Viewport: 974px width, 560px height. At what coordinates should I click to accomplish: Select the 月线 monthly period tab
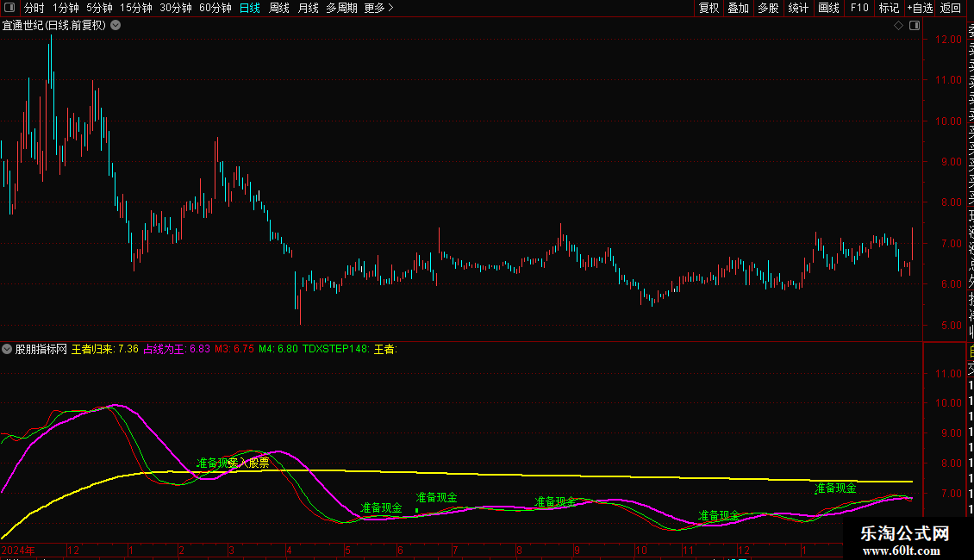tap(308, 8)
